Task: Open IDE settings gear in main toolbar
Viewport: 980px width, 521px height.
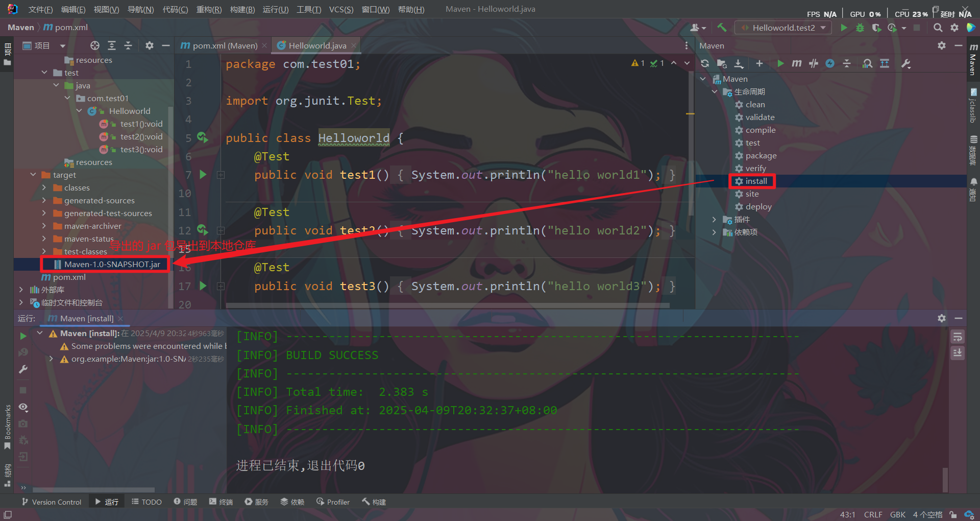Action: [x=954, y=28]
